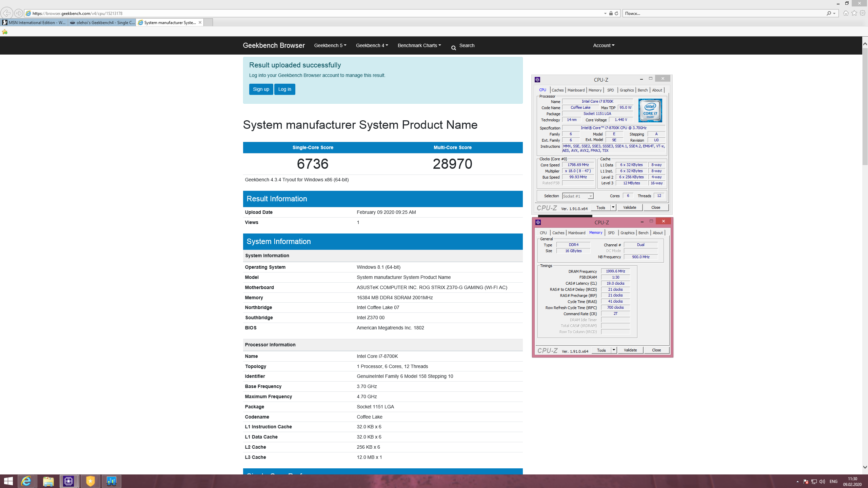
Task: Click the page refresh icon in address bar
Action: tap(616, 14)
